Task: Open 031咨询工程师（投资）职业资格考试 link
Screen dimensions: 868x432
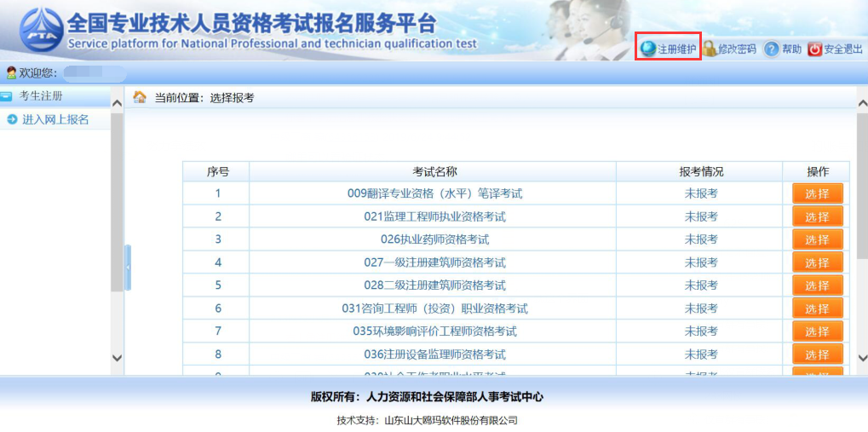Action: [x=434, y=308]
